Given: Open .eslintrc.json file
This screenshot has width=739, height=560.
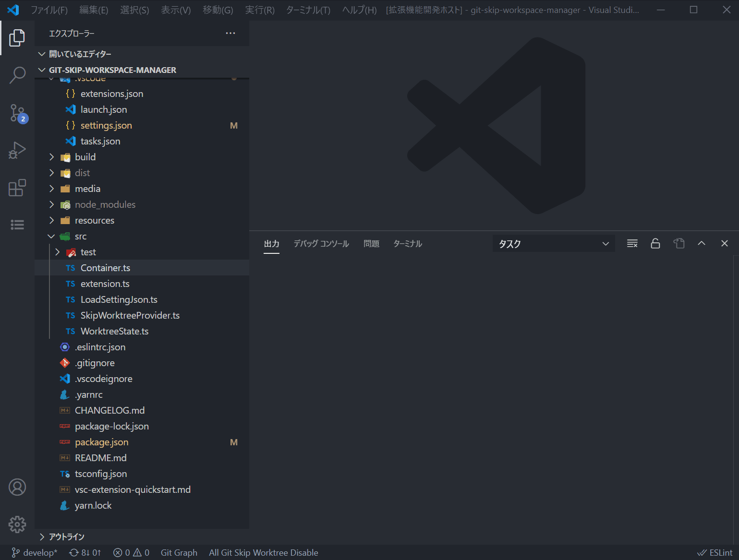Looking at the screenshot, I should tap(142, 347).
